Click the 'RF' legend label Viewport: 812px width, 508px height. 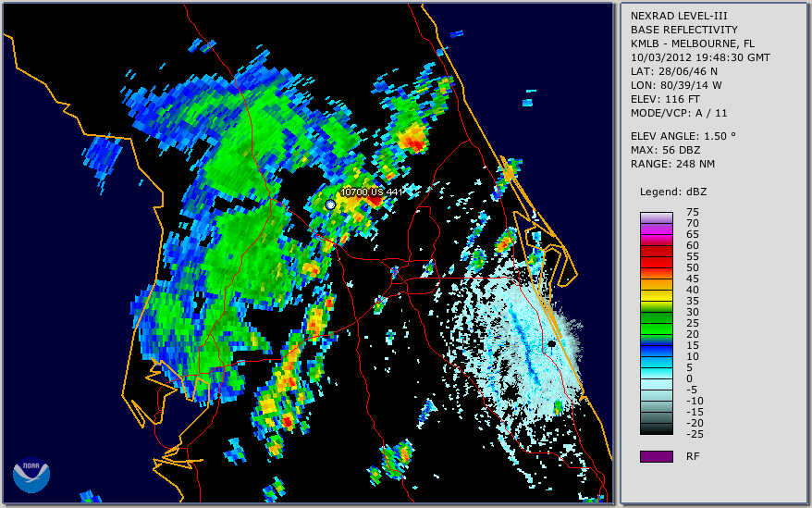(693, 456)
